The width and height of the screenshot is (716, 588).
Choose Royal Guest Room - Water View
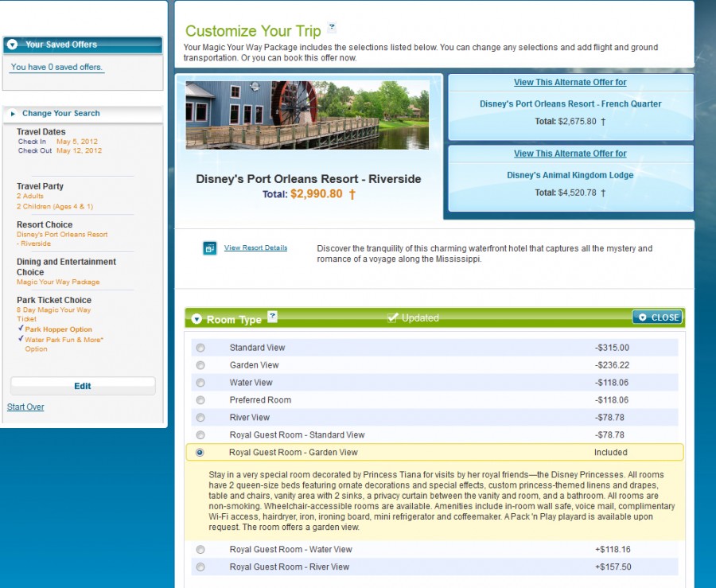click(x=200, y=550)
